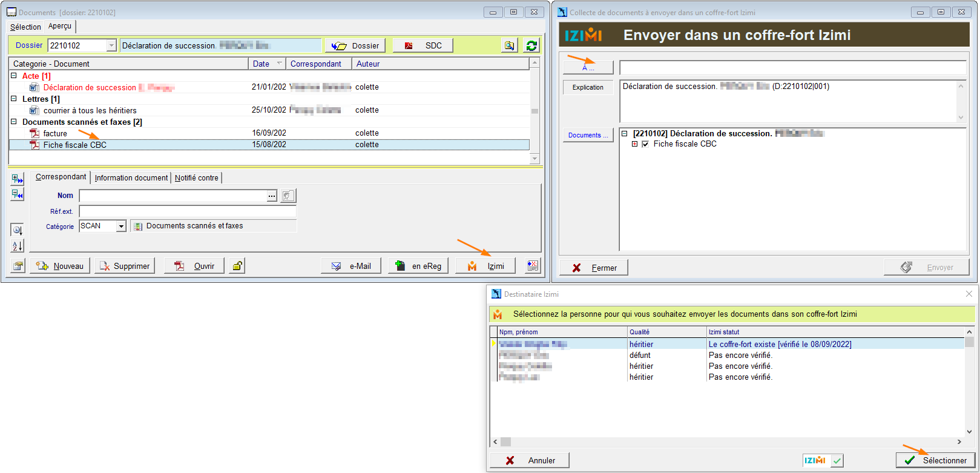Click the Dossier folder button
980x473 pixels.
coord(355,45)
